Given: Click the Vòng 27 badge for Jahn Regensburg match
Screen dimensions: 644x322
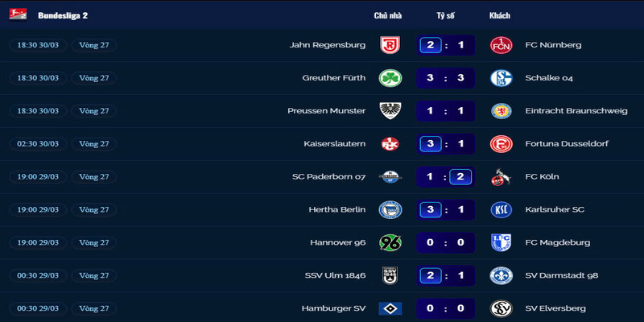Looking at the screenshot, I should tap(94, 45).
